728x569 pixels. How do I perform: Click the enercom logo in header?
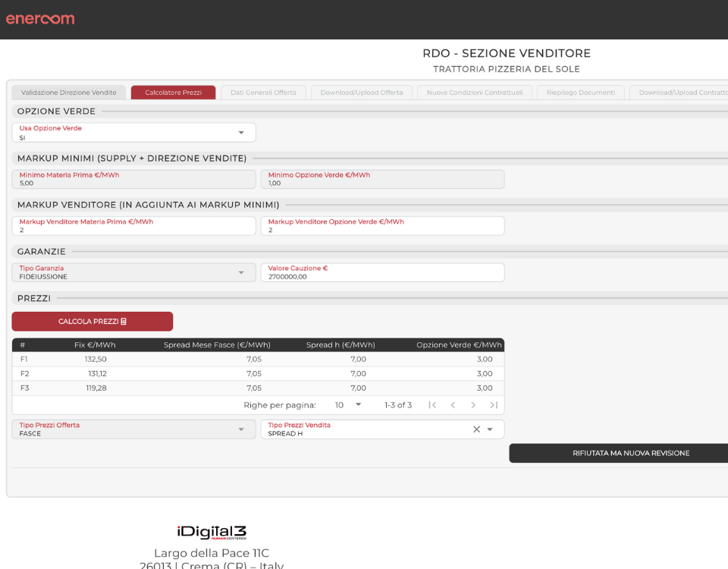[x=40, y=19]
